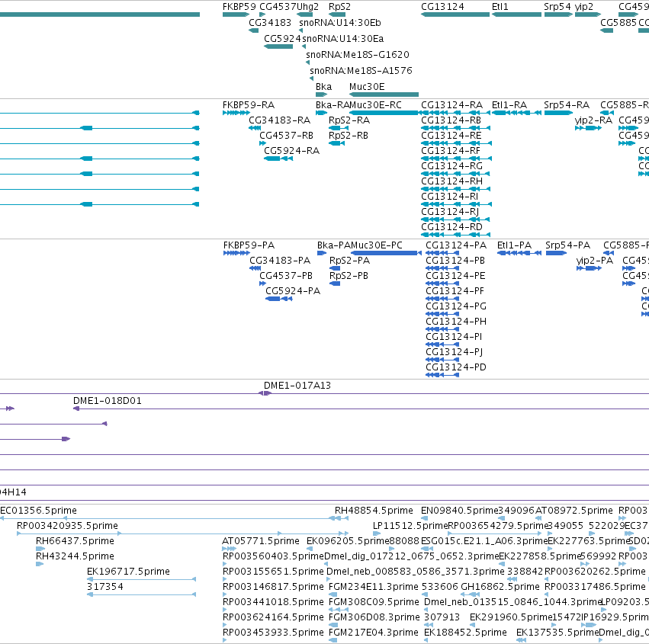This screenshot has height=644, width=649.
Task: Select the RH48854.5prime EST label
Action: click(x=374, y=511)
